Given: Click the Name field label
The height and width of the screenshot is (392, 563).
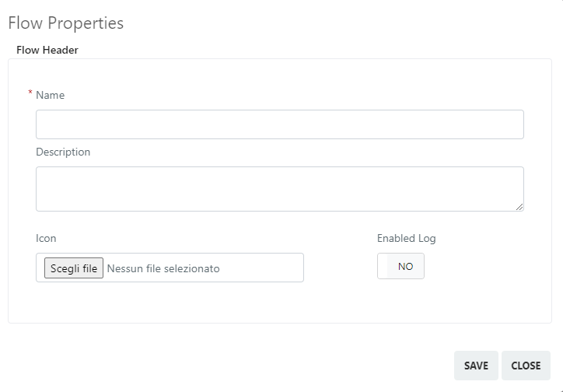Looking at the screenshot, I should pos(51,95).
